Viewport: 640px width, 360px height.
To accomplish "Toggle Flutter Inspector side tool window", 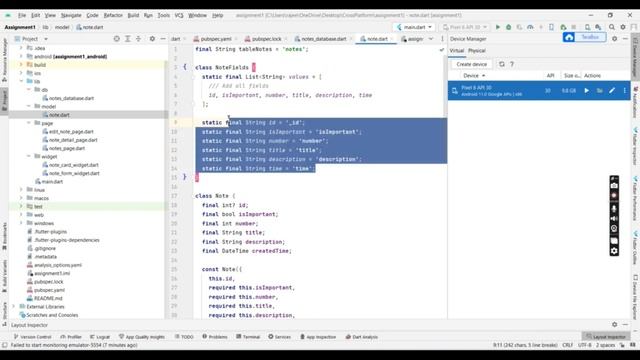I will click(635, 146).
